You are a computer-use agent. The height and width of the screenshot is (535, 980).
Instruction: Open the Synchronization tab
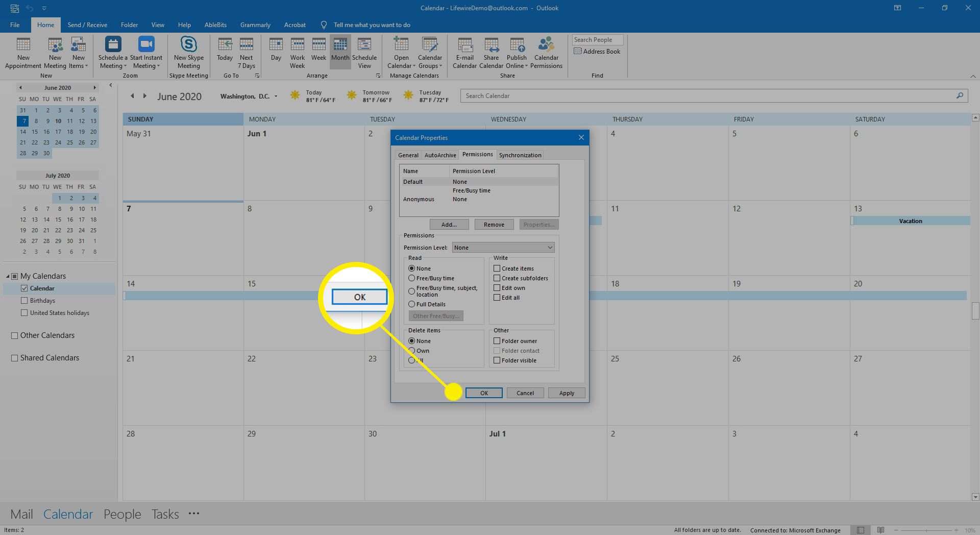tap(520, 155)
